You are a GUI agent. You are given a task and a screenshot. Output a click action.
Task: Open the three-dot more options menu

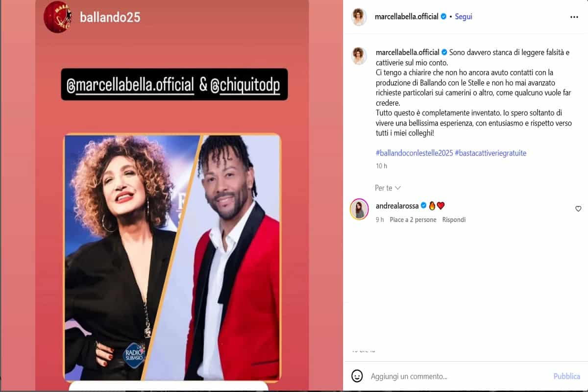574,17
